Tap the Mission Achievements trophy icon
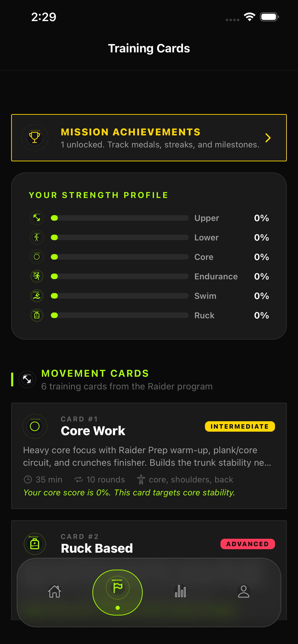The image size is (298, 644). coord(35,137)
